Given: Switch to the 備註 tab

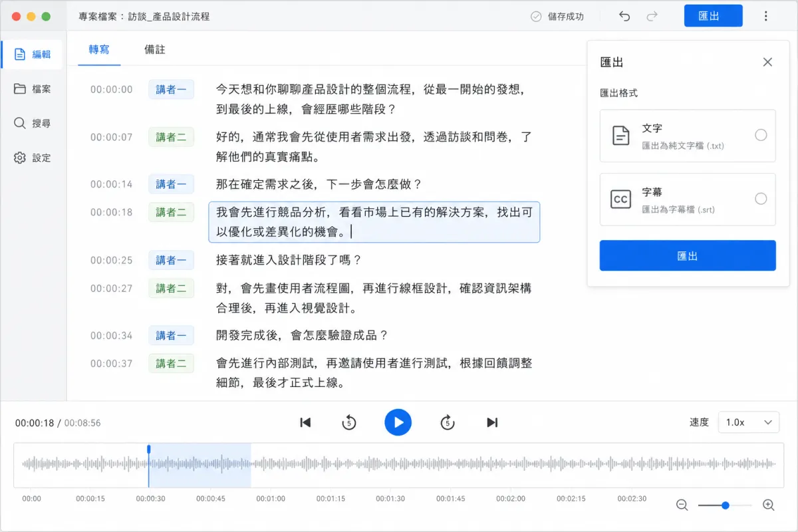Looking at the screenshot, I should point(155,50).
